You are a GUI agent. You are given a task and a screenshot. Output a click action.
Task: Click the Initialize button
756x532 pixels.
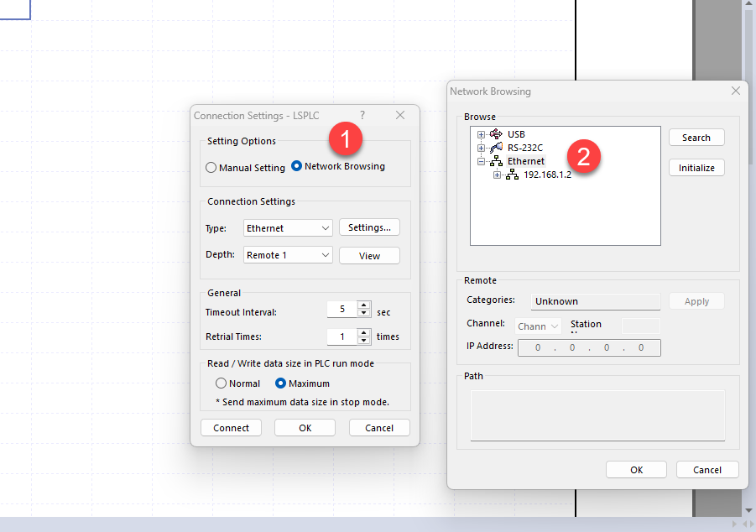point(696,168)
